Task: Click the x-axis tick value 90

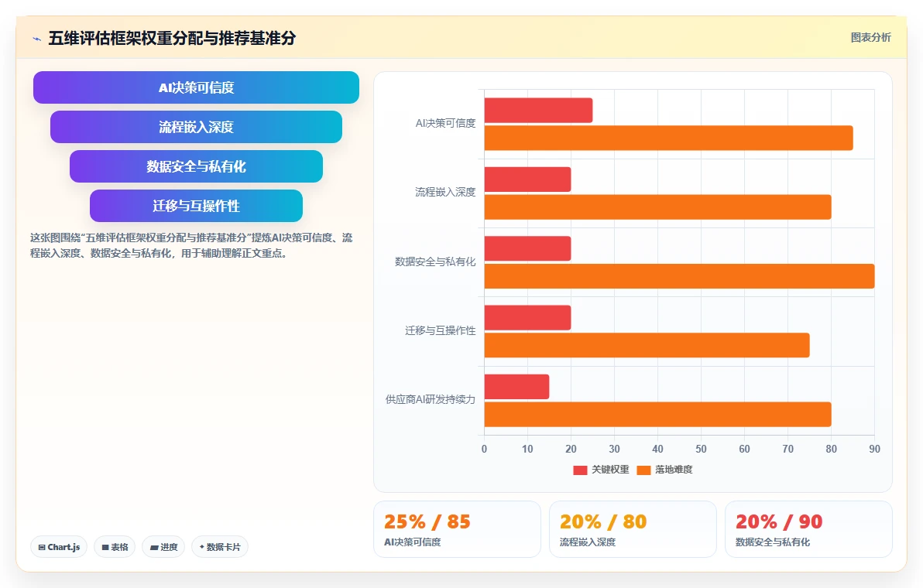Action: [x=874, y=450]
